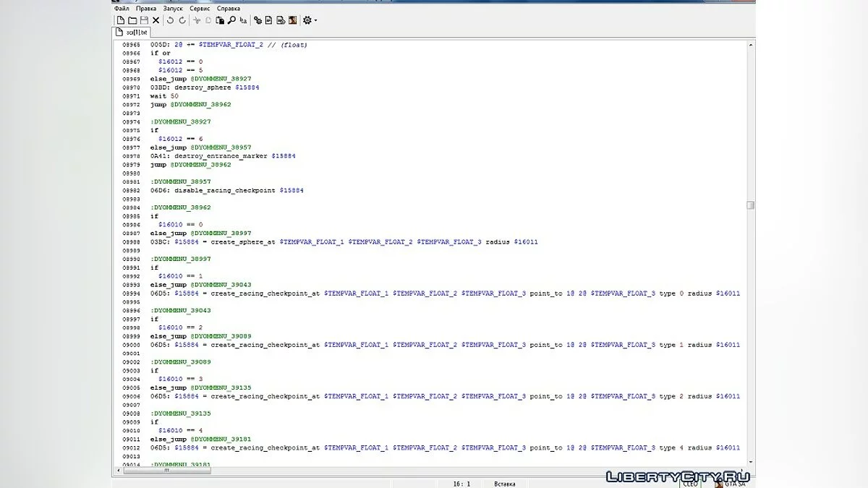Click the horizontal scrollbar thumb
Image resolution: width=868 pixels, height=488 pixels.
pyautogui.click(x=166, y=471)
